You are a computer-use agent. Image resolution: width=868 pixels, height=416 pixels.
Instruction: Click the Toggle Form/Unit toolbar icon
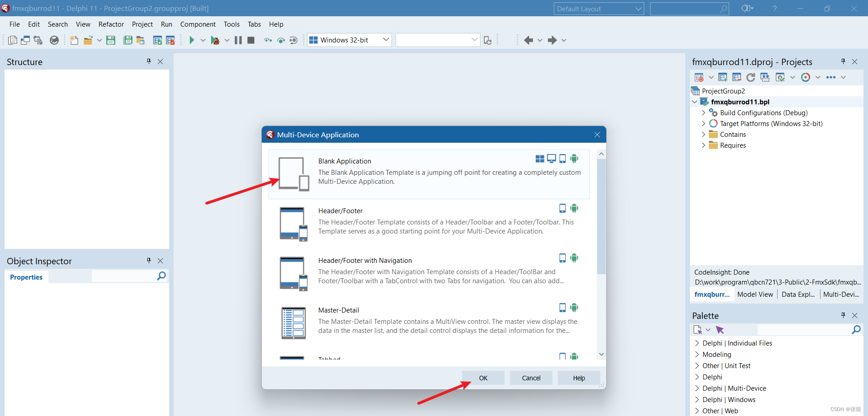pyautogui.click(x=38, y=40)
